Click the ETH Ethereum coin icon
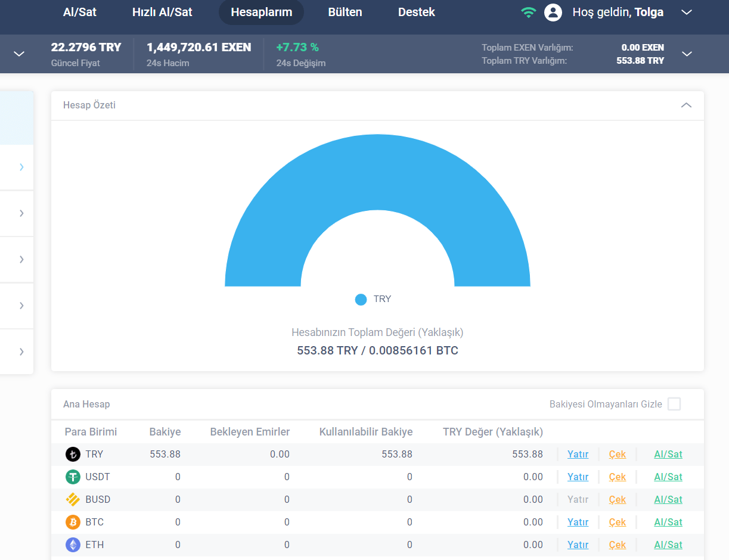Viewport: 729px width, 560px height. [x=73, y=545]
